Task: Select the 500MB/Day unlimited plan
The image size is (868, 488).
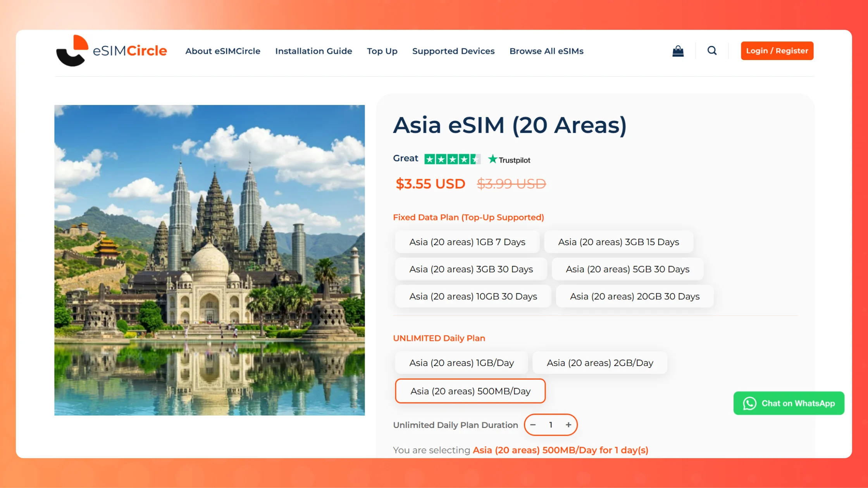Action: [470, 391]
